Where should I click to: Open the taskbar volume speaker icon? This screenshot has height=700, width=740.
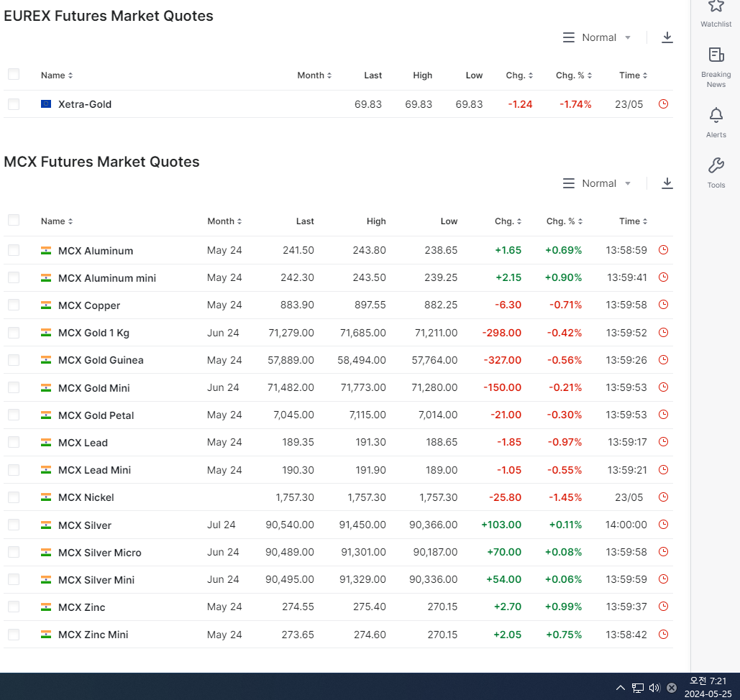(x=654, y=688)
